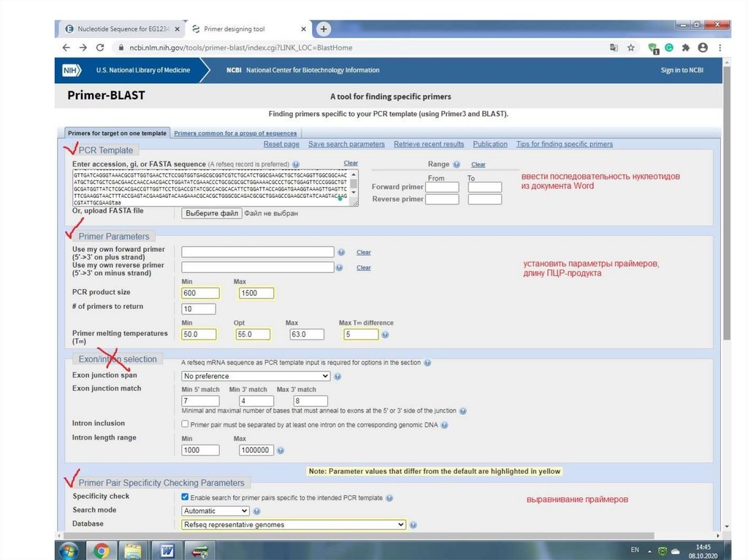
Task: Click the translate page icon in address bar
Action: coord(614,47)
